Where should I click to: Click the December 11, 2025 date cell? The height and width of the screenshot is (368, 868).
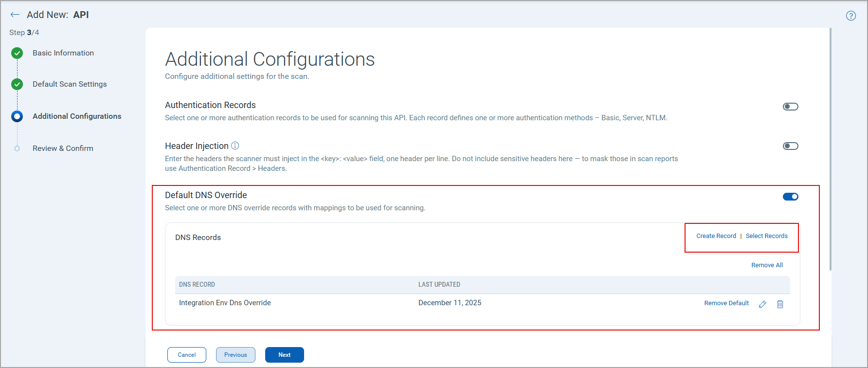pos(450,303)
